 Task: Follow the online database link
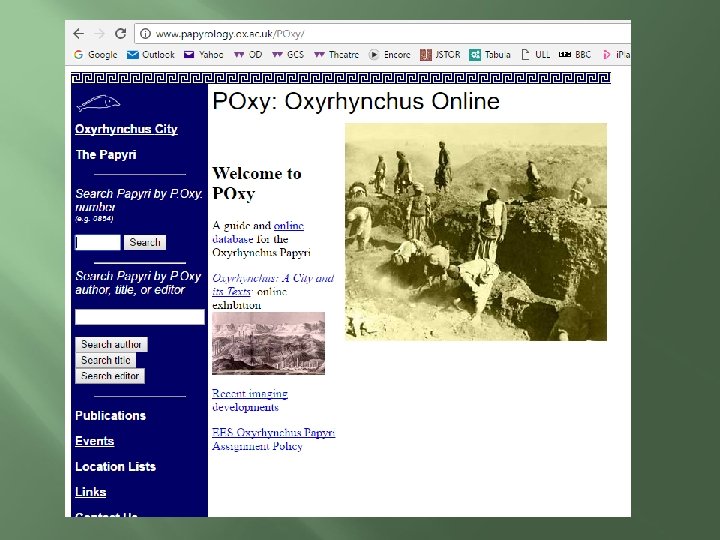click(x=258, y=232)
